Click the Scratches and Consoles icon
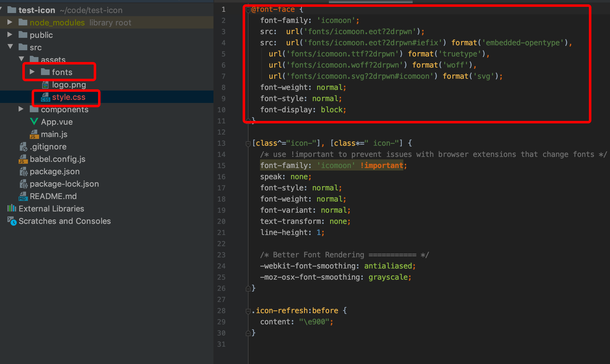Viewport: 610px width, 364px height. tap(12, 221)
